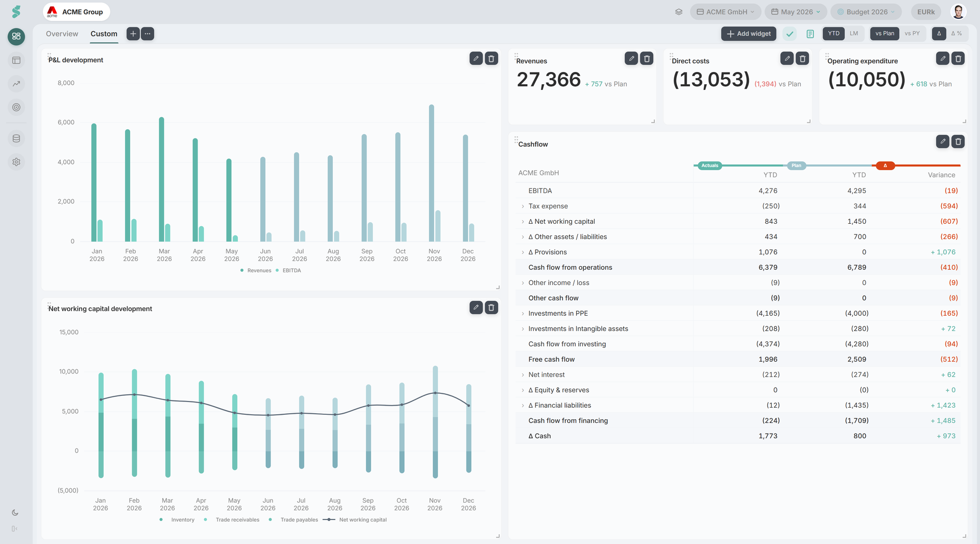This screenshot has width=980, height=544.
Task: Delete the Direct costs widget
Action: 802,58
